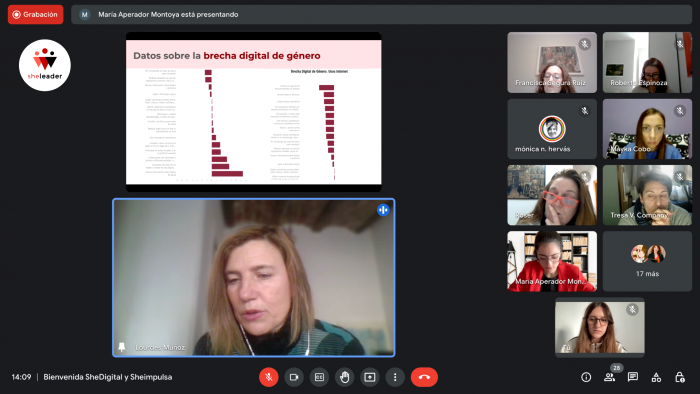Open host controls lock icon

pyautogui.click(x=679, y=377)
